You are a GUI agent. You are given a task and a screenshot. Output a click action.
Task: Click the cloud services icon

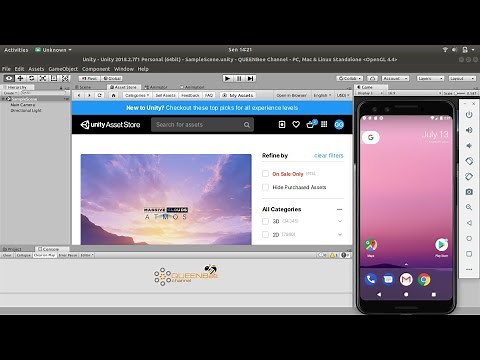372,78
